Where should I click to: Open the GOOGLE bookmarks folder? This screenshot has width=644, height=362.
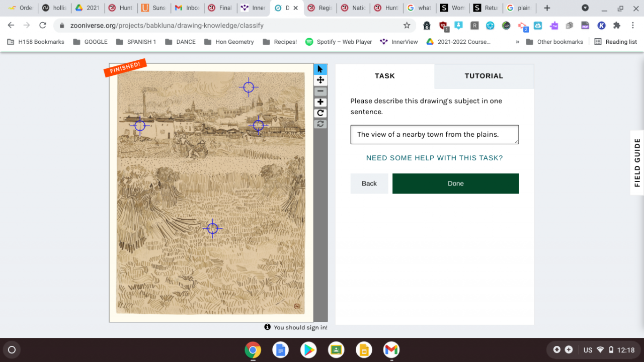point(91,42)
